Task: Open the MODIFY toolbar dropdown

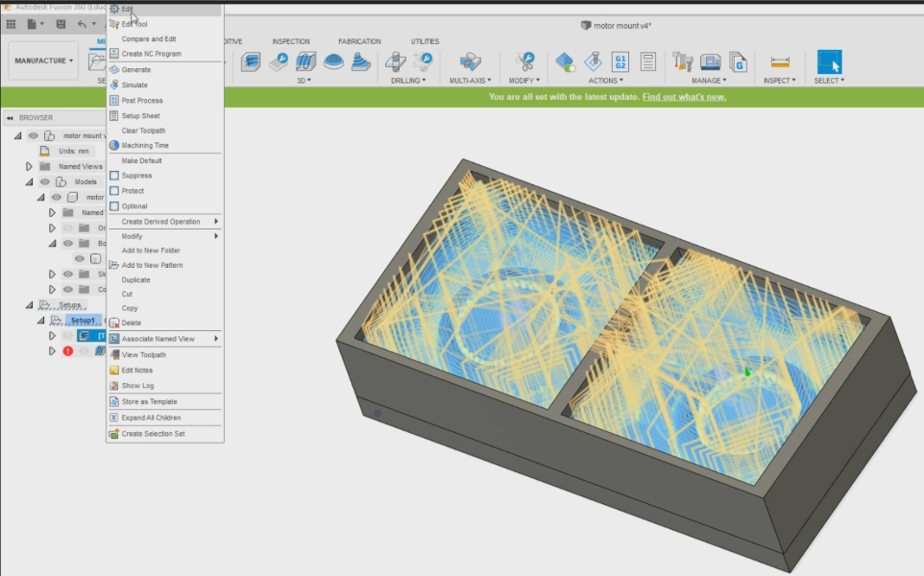Action: point(523,81)
